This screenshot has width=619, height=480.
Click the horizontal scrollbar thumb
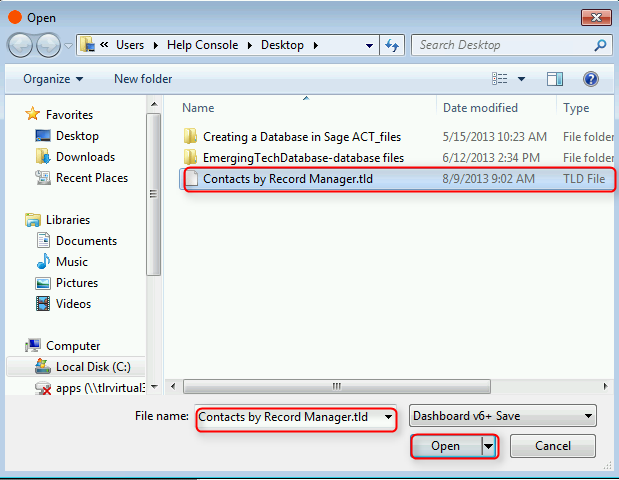tap(337, 386)
